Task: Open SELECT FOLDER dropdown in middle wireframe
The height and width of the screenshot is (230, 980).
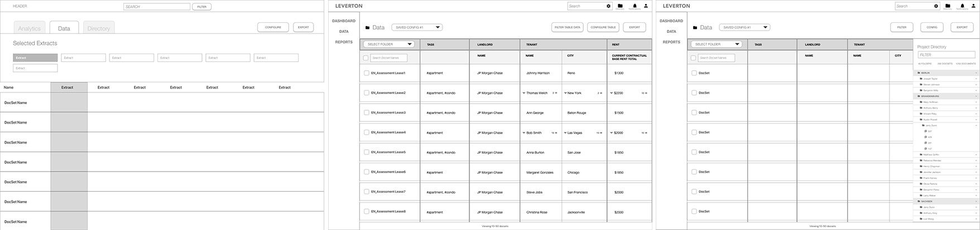Action: [x=389, y=44]
